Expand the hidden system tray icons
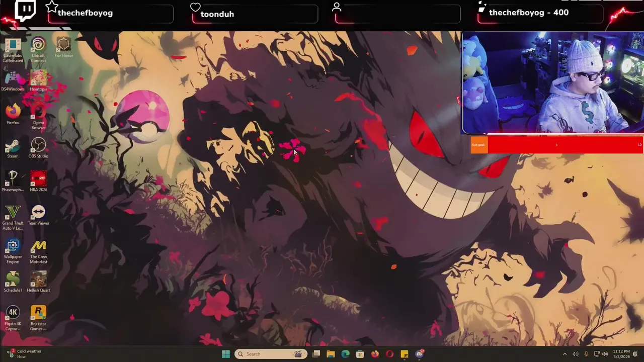This screenshot has width=644, height=362. pyautogui.click(x=565, y=354)
